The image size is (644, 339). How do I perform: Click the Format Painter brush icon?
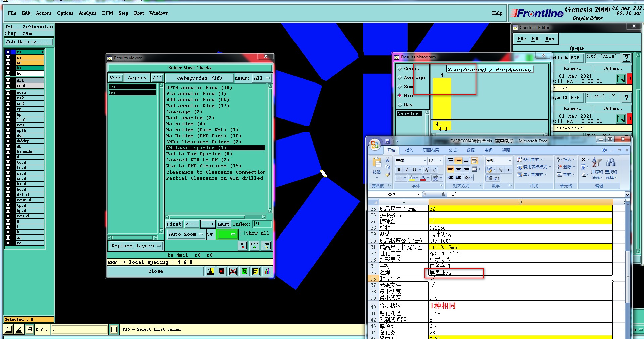click(x=388, y=175)
